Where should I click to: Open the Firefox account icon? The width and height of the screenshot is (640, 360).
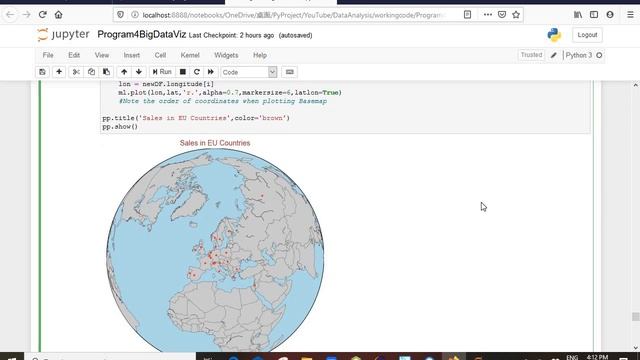click(610, 15)
